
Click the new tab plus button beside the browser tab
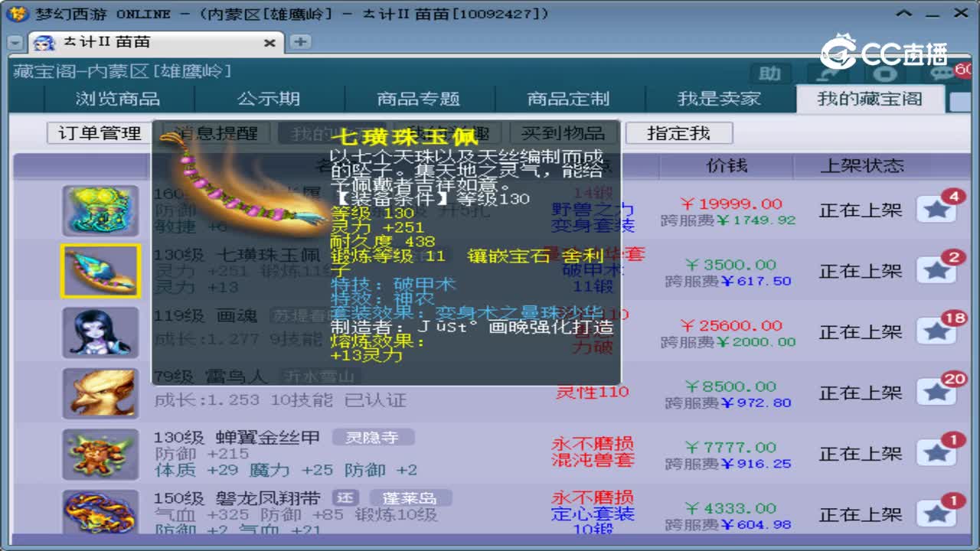[x=300, y=41]
